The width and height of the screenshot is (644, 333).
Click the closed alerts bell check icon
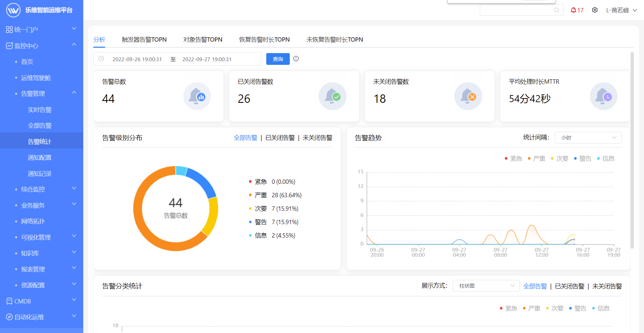pos(332,96)
